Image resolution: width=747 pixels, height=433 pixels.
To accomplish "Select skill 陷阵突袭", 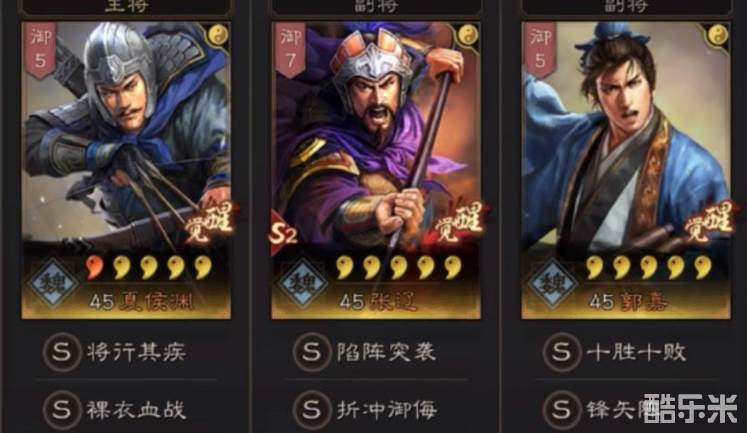I will pyautogui.click(x=386, y=352).
